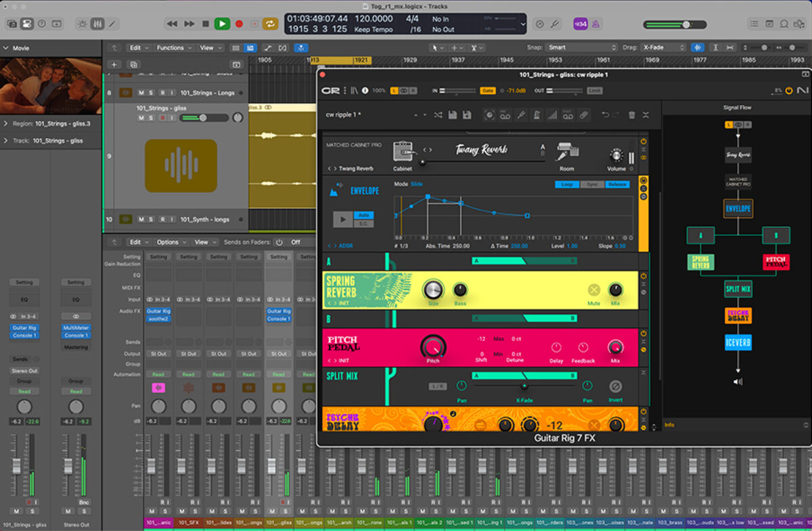
Task: Open the List Editors icon
Action: [x=754, y=24]
